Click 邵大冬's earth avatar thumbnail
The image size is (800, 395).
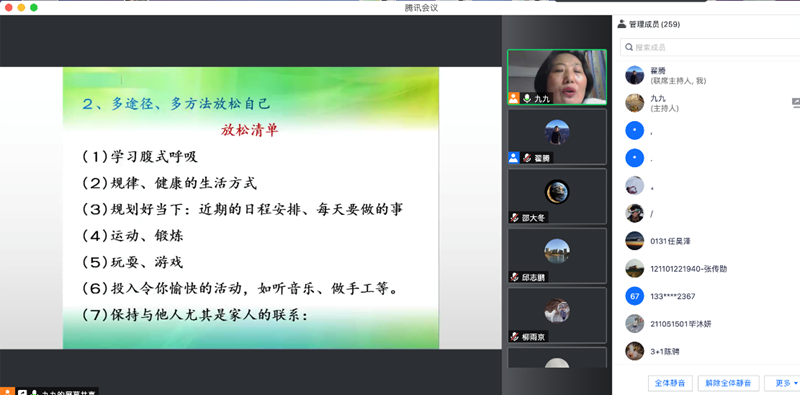tap(557, 192)
